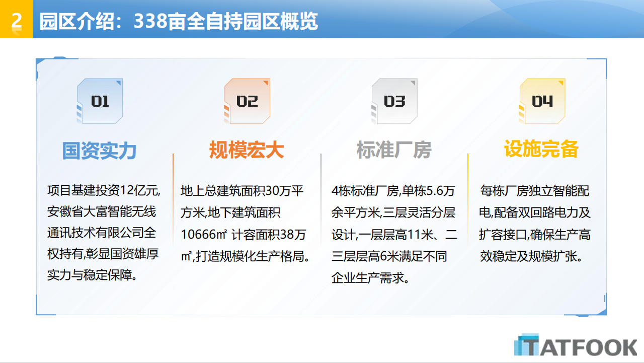Select the paragraph starting 4栋标准厂房

point(394,234)
